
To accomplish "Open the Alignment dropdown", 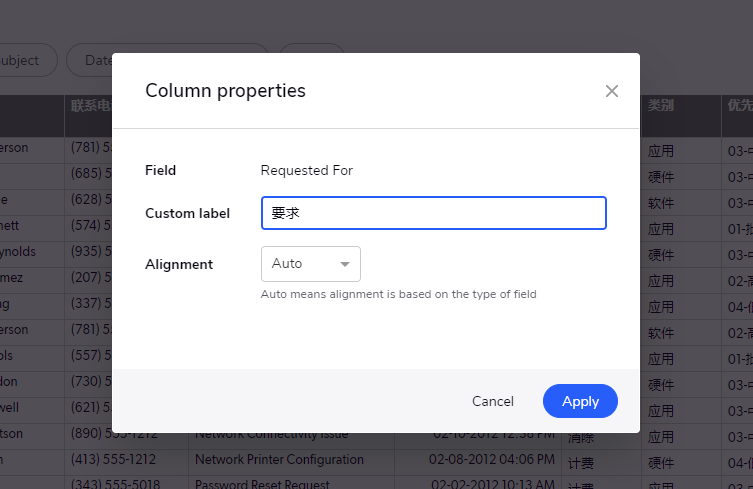I will 311,264.
